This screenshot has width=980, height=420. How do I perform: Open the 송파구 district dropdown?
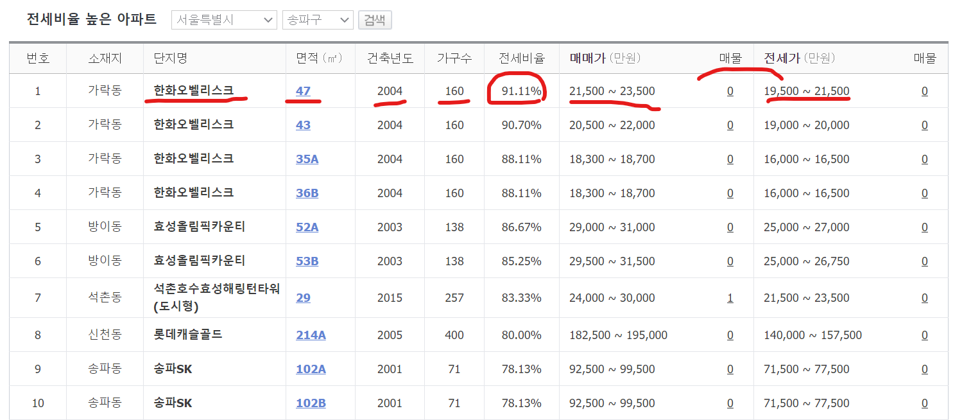click(x=318, y=20)
